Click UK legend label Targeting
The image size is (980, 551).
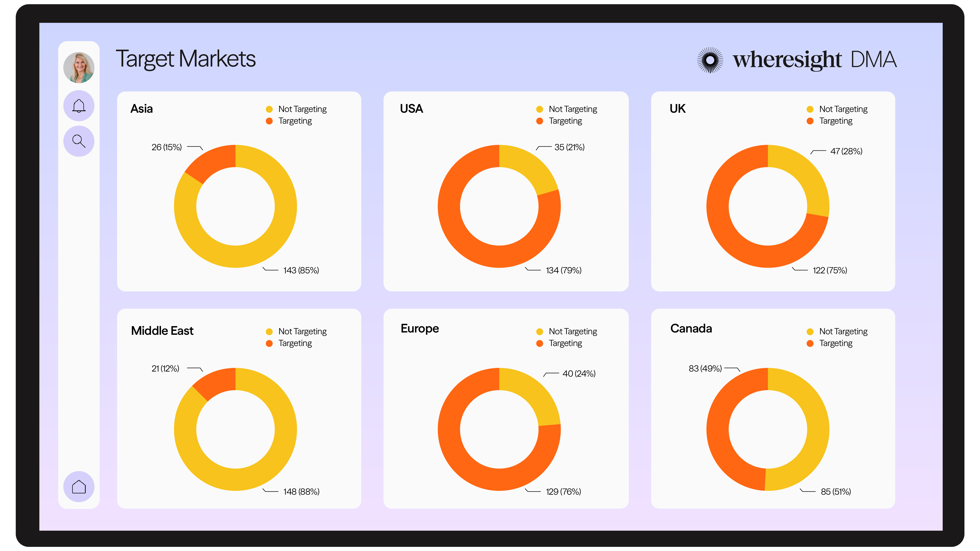[836, 121]
